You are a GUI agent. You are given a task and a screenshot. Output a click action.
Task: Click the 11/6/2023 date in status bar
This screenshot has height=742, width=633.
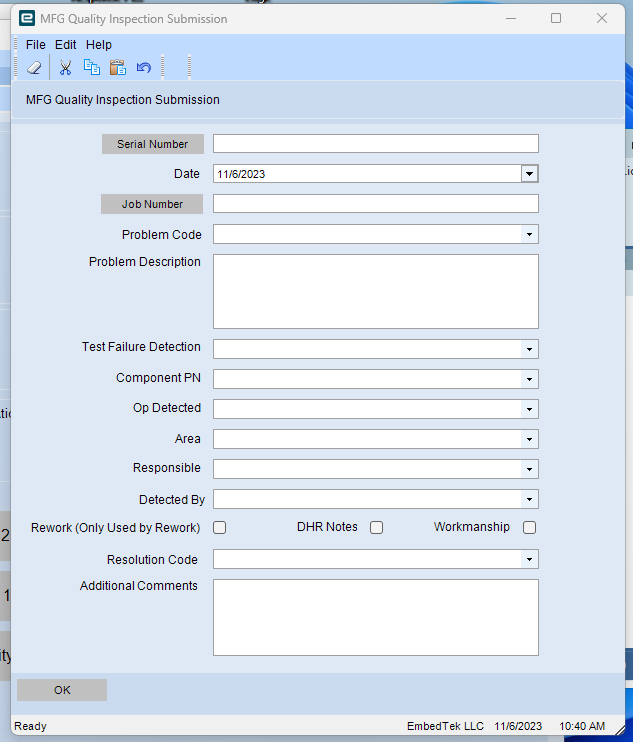point(518,726)
